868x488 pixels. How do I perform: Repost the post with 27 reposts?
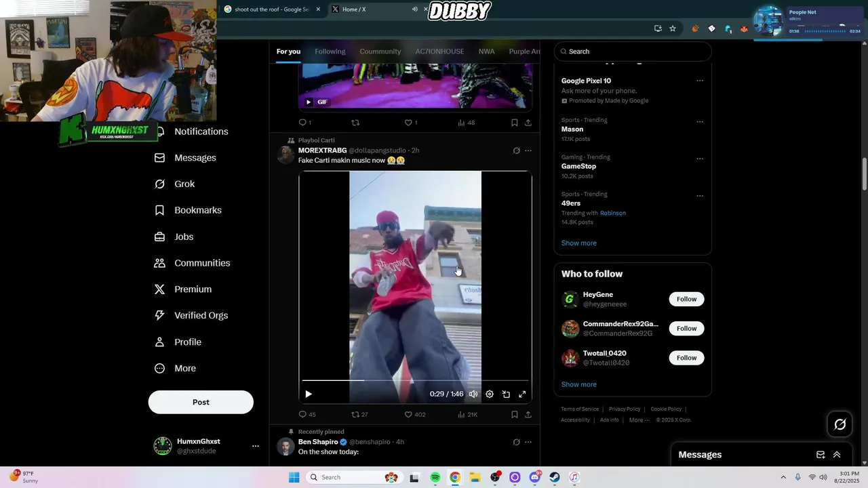(x=359, y=414)
